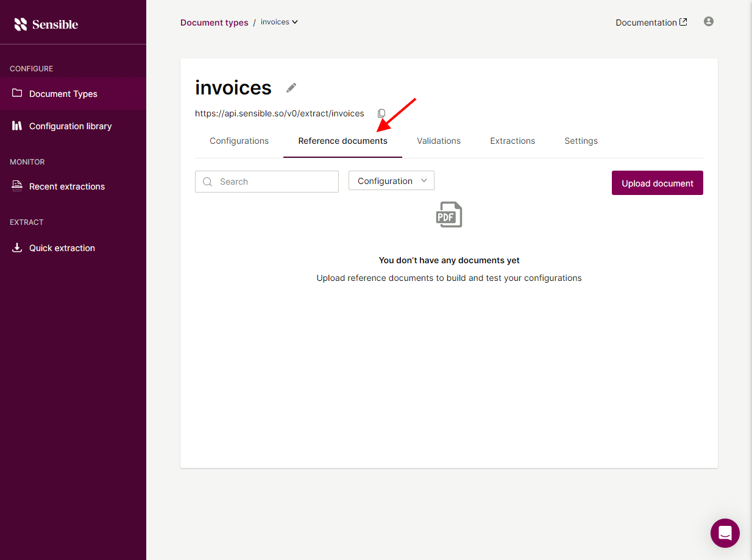Copy the API URL with clipboard icon
752x560 pixels.
click(x=381, y=113)
